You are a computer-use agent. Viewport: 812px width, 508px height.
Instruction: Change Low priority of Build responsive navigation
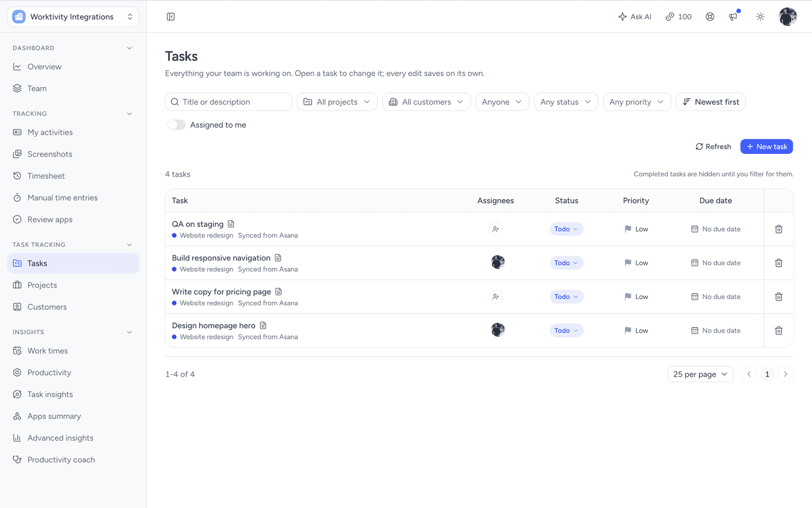tap(636, 263)
